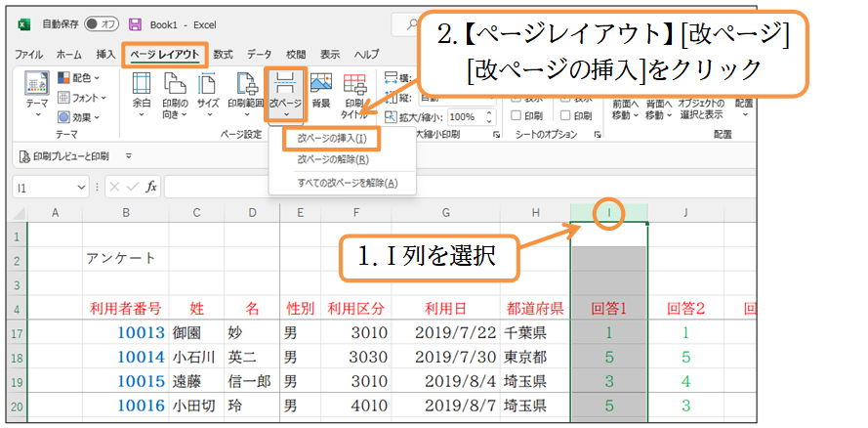
Task: Click the save floppy icon in title bar
Action: point(135,24)
